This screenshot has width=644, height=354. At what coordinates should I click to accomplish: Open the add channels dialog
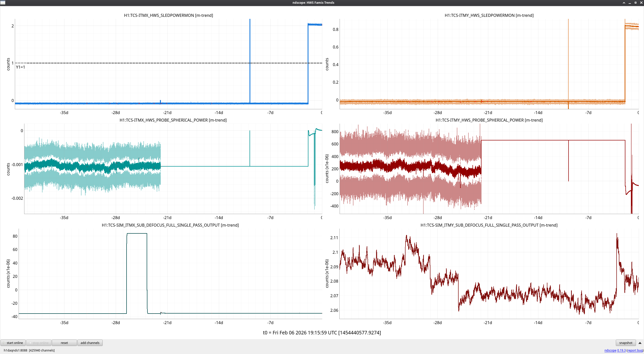[x=90, y=343]
